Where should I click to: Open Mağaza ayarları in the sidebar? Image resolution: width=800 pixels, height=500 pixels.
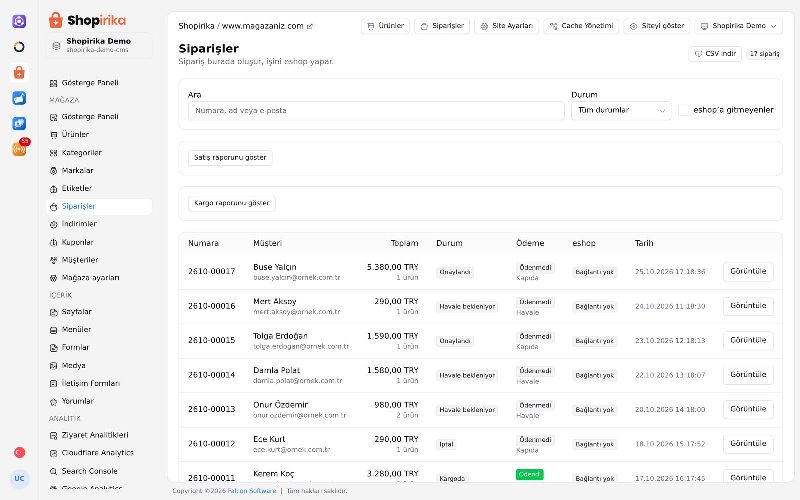click(x=98, y=278)
